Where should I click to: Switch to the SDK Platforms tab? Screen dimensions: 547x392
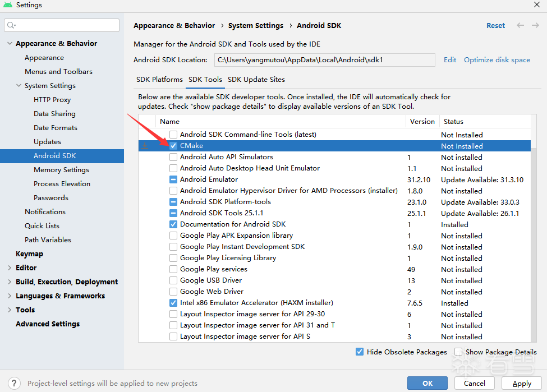[x=159, y=80]
